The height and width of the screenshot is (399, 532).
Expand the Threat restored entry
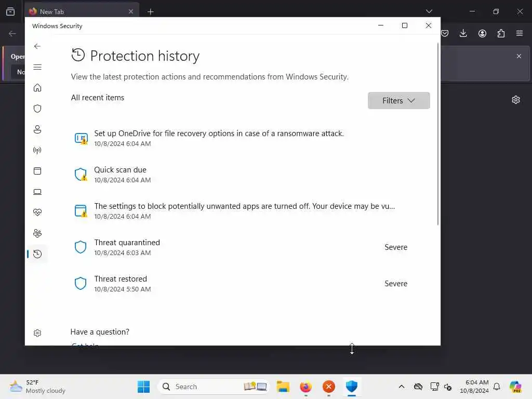click(x=242, y=283)
